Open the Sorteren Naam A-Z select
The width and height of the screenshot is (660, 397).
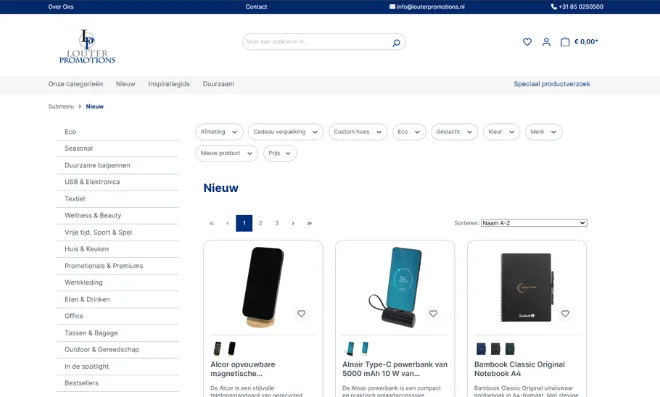click(534, 223)
